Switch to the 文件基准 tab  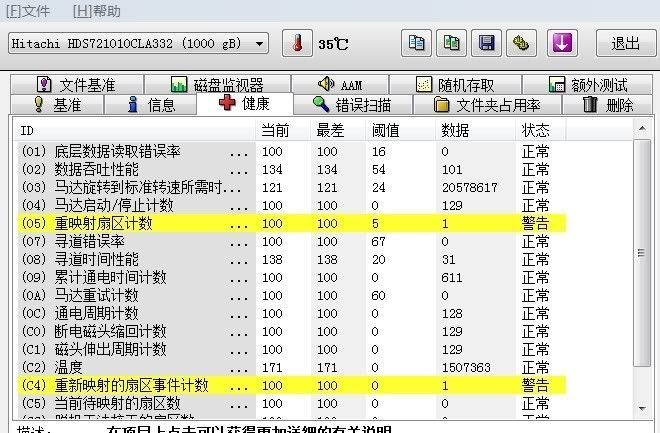coord(77,85)
